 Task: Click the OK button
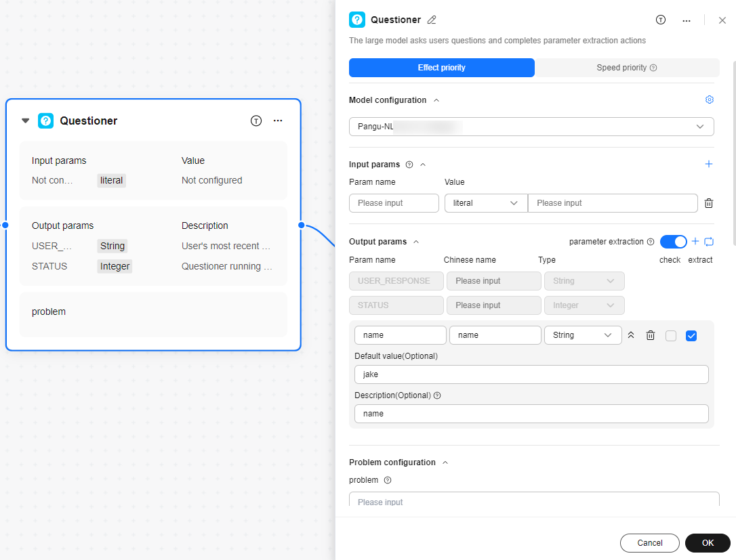click(708, 543)
